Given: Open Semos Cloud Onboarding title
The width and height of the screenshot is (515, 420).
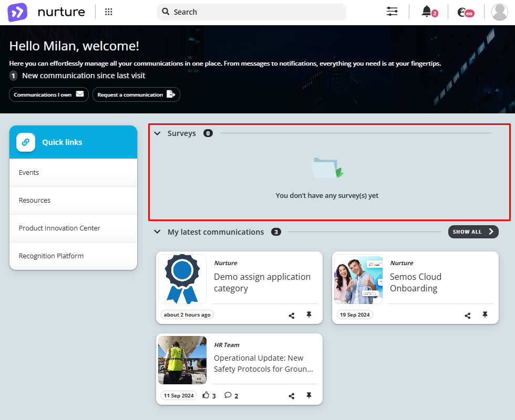Looking at the screenshot, I should [x=416, y=282].
